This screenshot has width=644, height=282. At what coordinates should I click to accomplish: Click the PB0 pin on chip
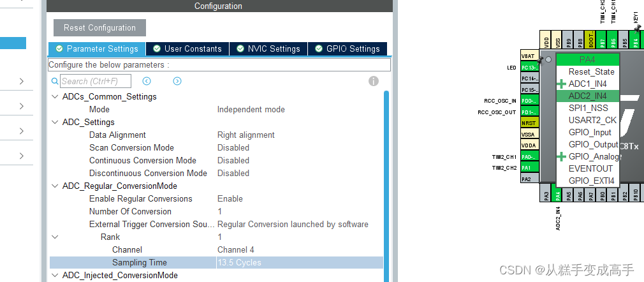(x=602, y=193)
